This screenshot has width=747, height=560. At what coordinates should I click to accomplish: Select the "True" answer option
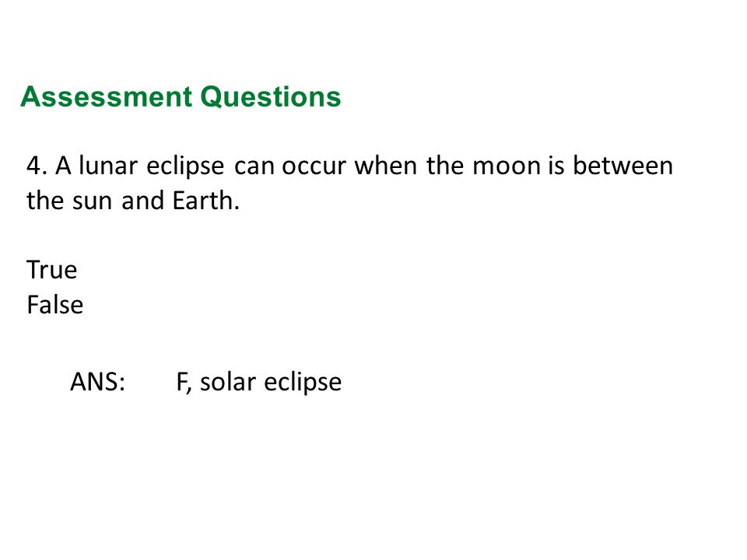click(52, 270)
